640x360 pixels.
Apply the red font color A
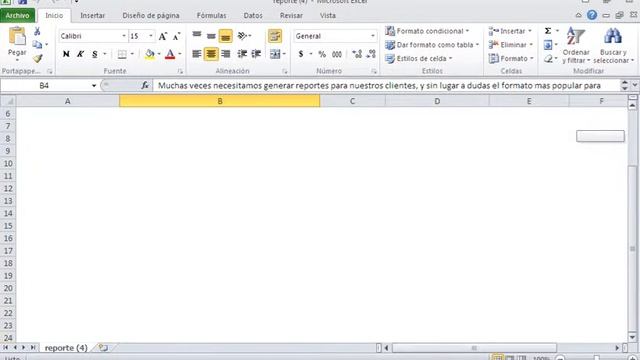tap(170, 54)
